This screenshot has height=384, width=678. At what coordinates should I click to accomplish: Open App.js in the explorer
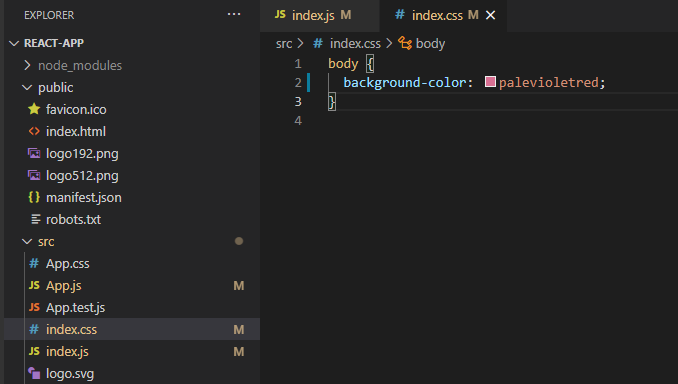pyautogui.click(x=64, y=286)
